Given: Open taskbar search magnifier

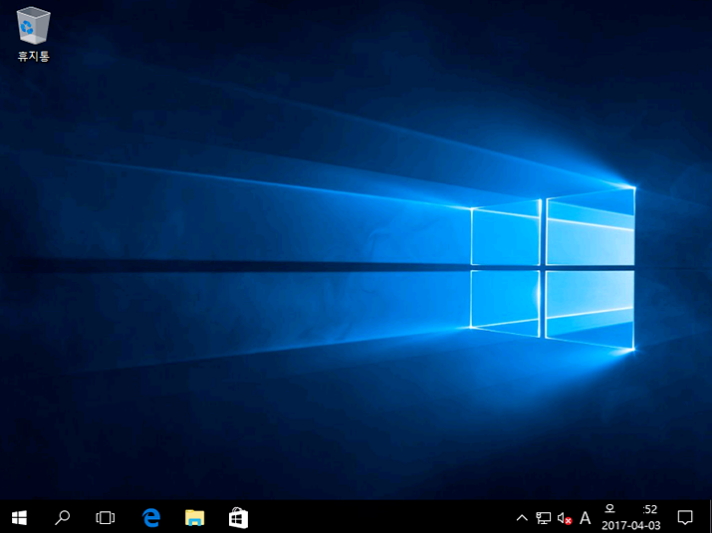Looking at the screenshot, I should click(x=62, y=517).
